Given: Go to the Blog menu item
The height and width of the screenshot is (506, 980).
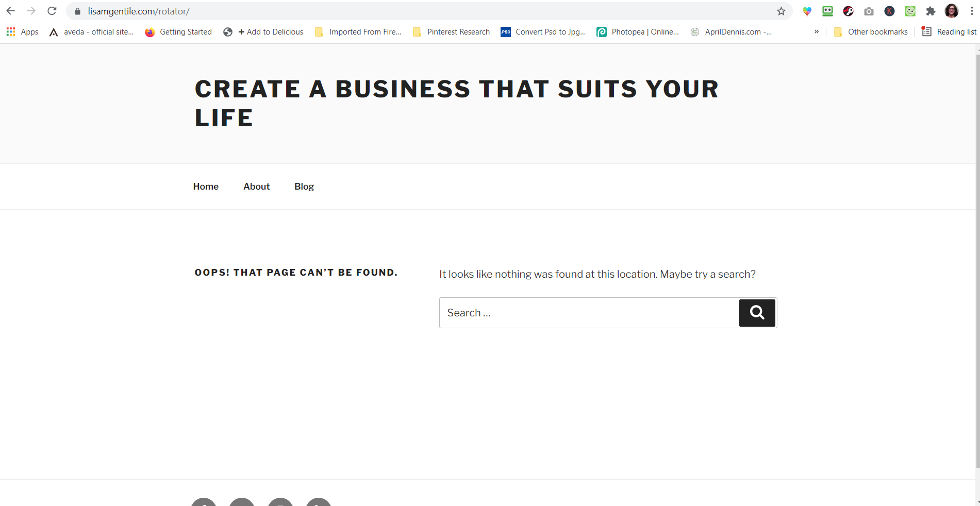Looking at the screenshot, I should tap(304, 187).
